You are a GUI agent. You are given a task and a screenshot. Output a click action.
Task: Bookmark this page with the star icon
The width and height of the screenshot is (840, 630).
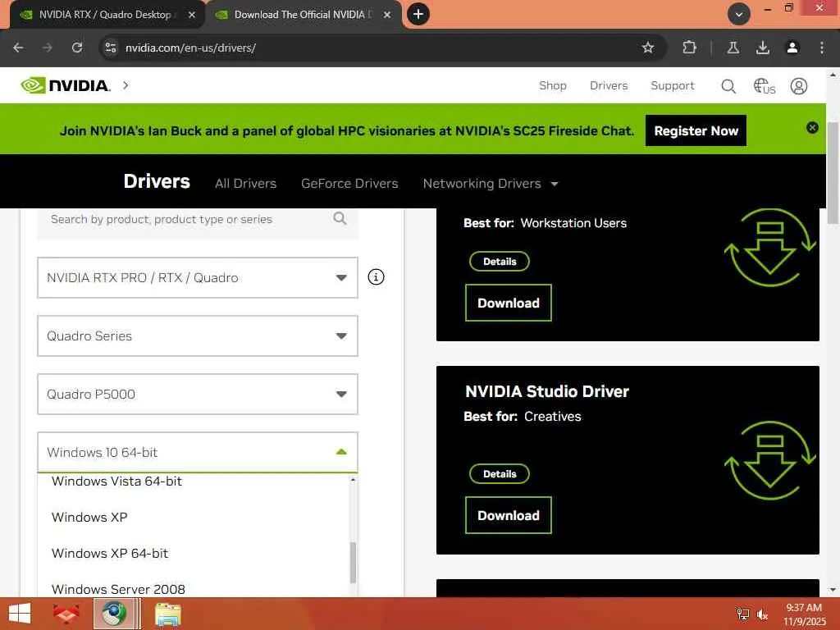pos(648,48)
